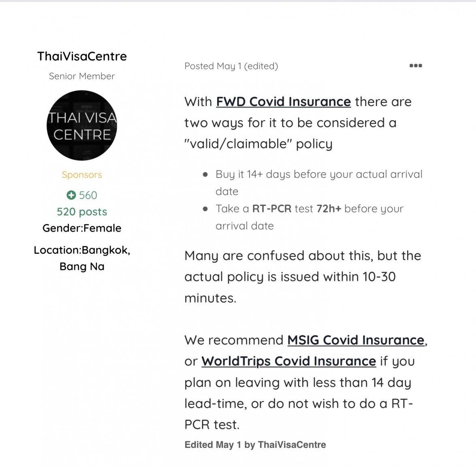Open the three-dot post options menu
The image size is (476, 467).
point(416,66)
